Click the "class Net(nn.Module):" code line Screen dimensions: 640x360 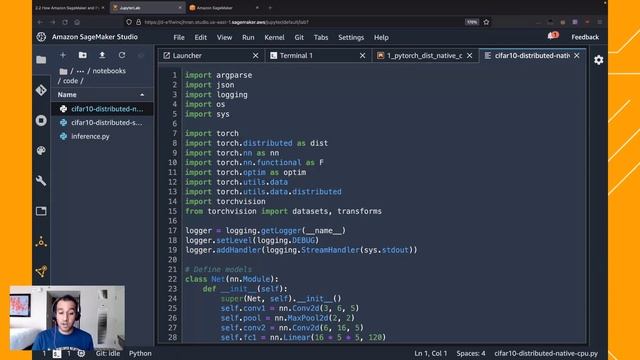pyautogui.click(x=231, y=279)
